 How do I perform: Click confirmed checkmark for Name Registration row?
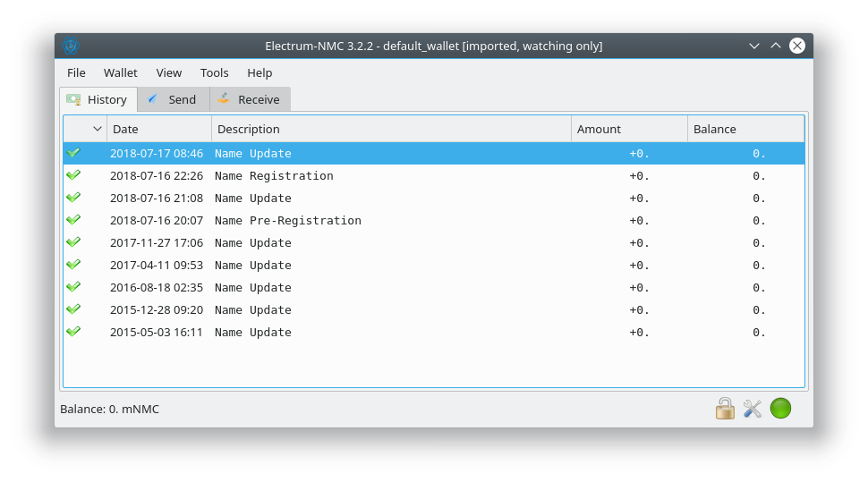click(x=73, y=175)
